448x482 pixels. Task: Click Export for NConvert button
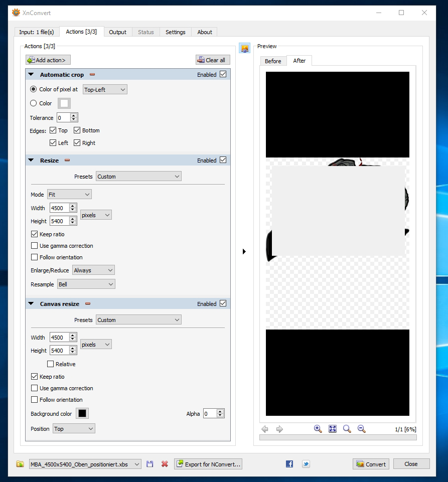pos(208,464)
